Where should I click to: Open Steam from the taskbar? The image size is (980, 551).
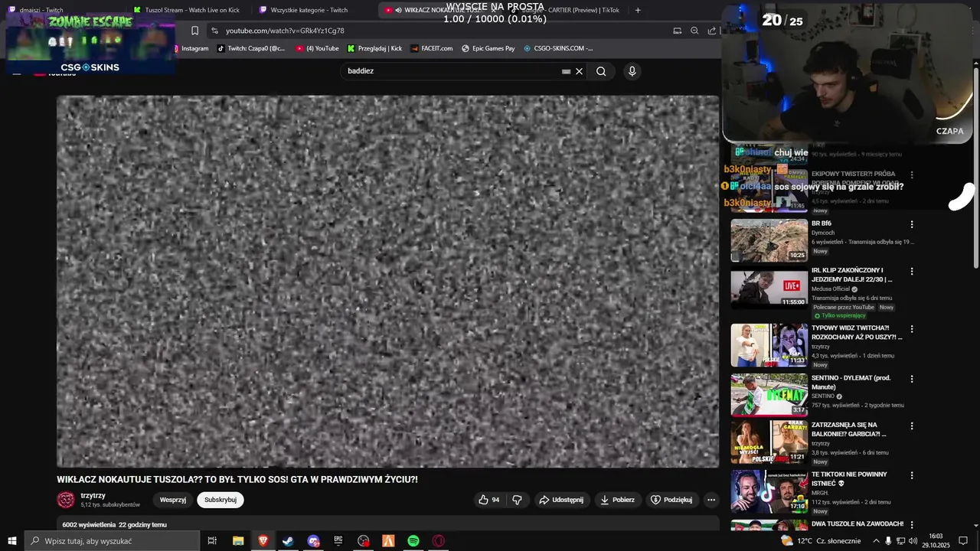point(288,541)
